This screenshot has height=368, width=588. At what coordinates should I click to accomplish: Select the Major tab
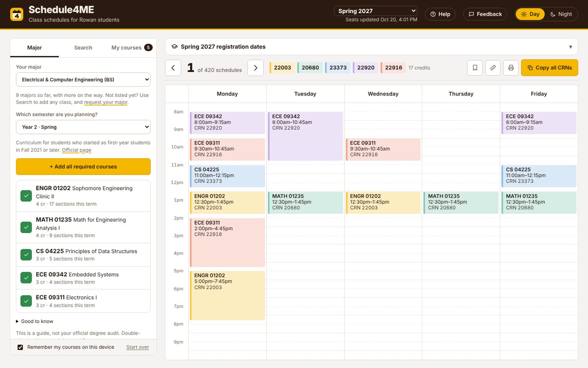pyautogui.click(x=34, y=48)
